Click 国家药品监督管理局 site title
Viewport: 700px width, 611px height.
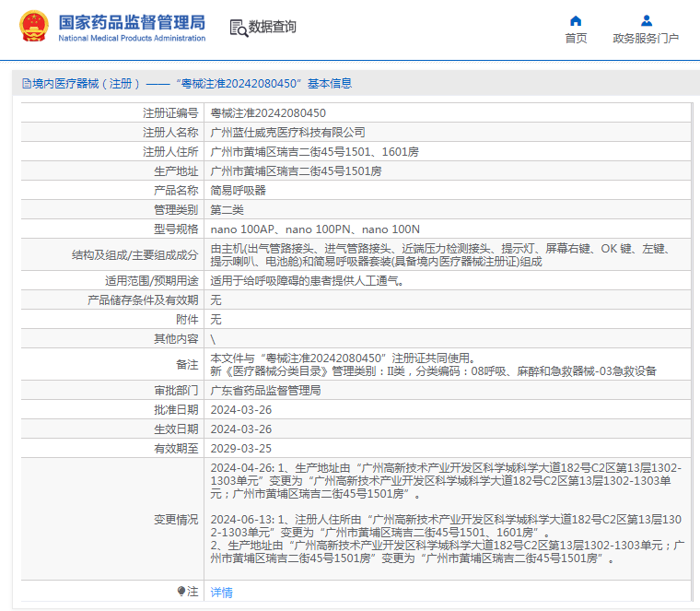click(x=132, y=22)
